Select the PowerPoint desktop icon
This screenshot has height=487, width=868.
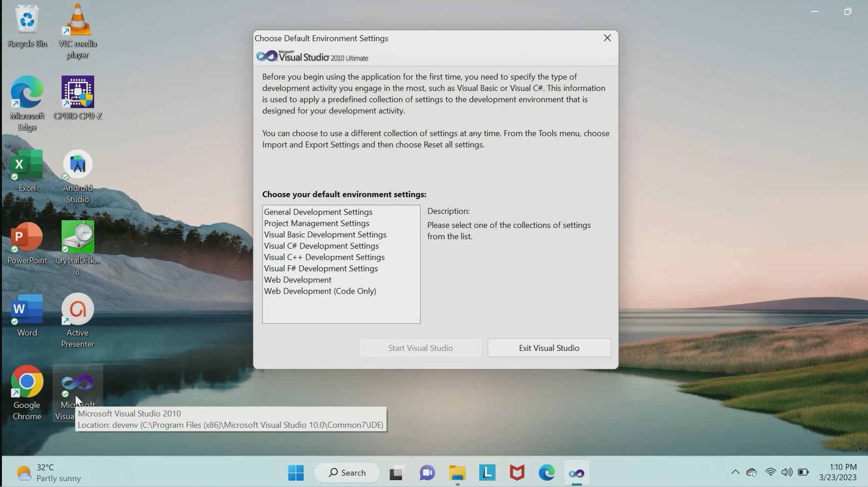(x=27, y=243)
